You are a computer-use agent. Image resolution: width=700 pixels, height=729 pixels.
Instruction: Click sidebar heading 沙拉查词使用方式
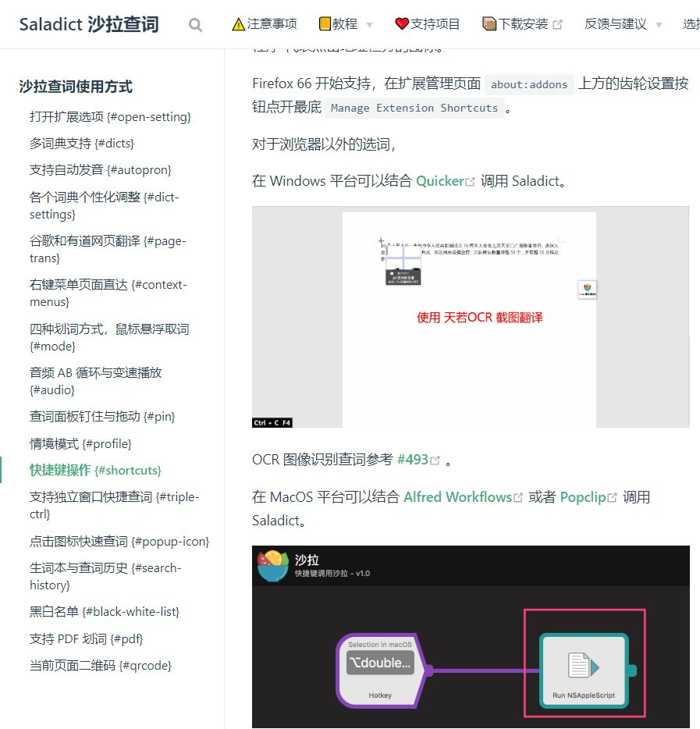coord(76,87)
